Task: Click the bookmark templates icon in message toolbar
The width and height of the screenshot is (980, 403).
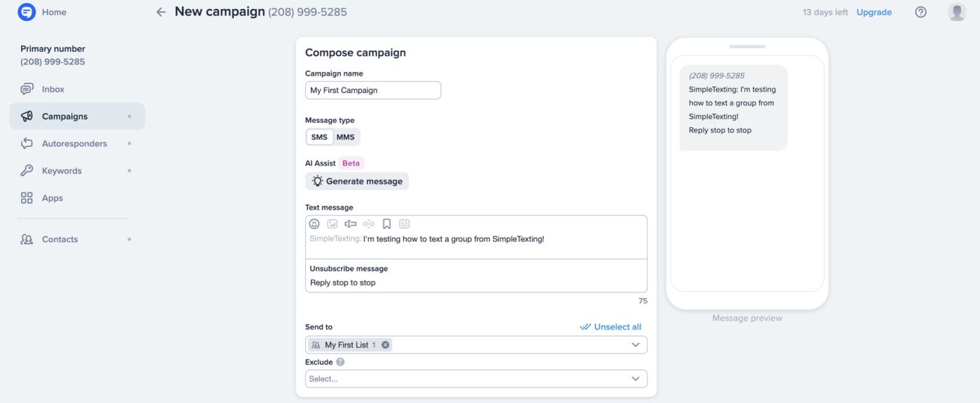Action: click(x=386, y=224)
